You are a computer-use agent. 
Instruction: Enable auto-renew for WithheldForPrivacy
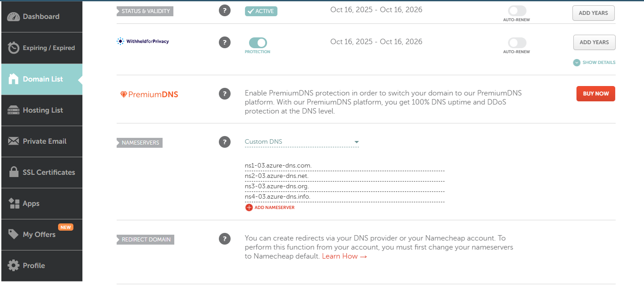coord(517,43)
